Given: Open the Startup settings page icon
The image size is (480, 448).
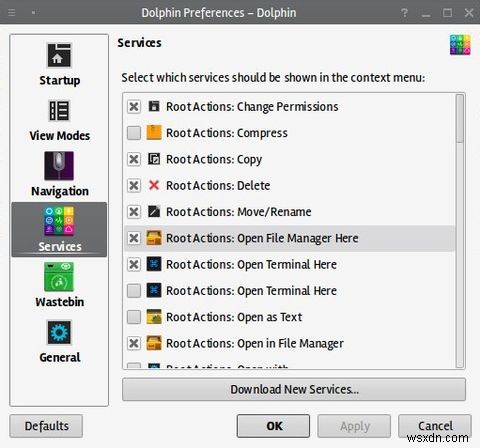Looking at the screenshot, I should 59,55.
